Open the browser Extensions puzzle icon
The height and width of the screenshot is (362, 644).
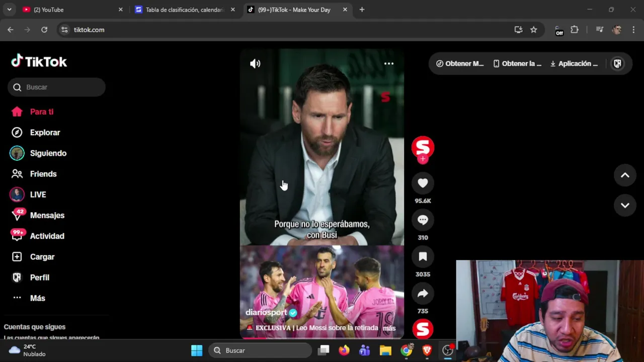point(574,30)
